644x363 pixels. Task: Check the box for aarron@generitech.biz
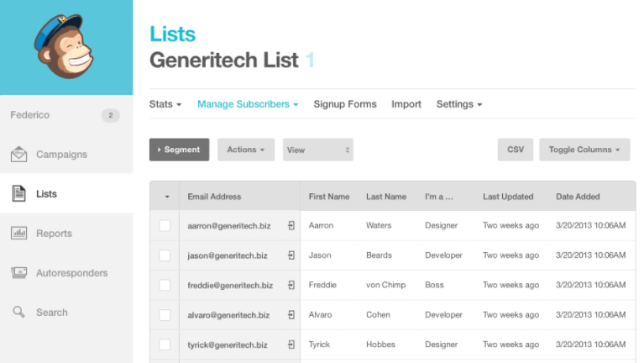click(x=165, y=226)
